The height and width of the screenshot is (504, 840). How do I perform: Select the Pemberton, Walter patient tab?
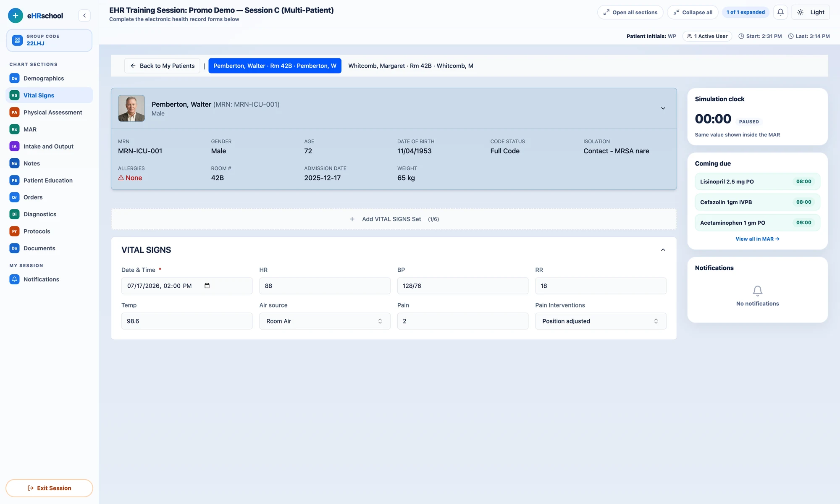click(275, 66)
